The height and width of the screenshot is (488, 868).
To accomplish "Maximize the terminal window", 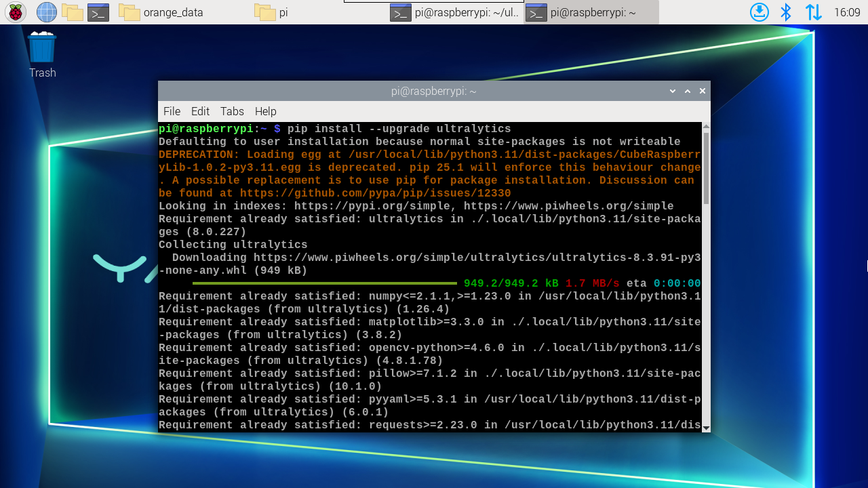I will pos(688,91).
